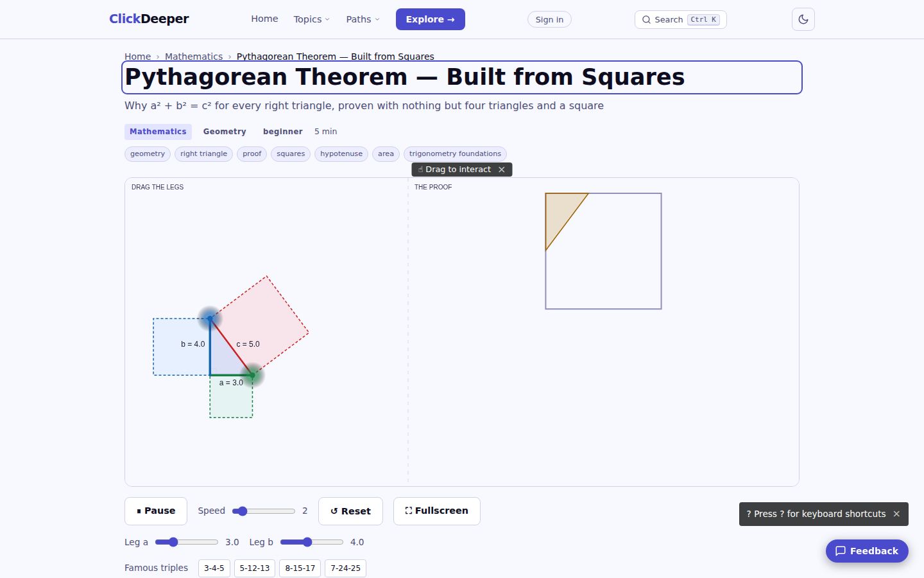This screenshot has width=924, height=578.
Task: Select the 3-4-5 famous triple
Action: (x=214, y=568)
